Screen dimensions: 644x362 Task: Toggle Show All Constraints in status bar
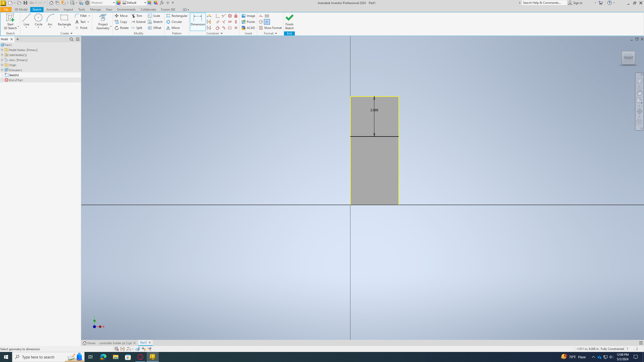[123, 349]
